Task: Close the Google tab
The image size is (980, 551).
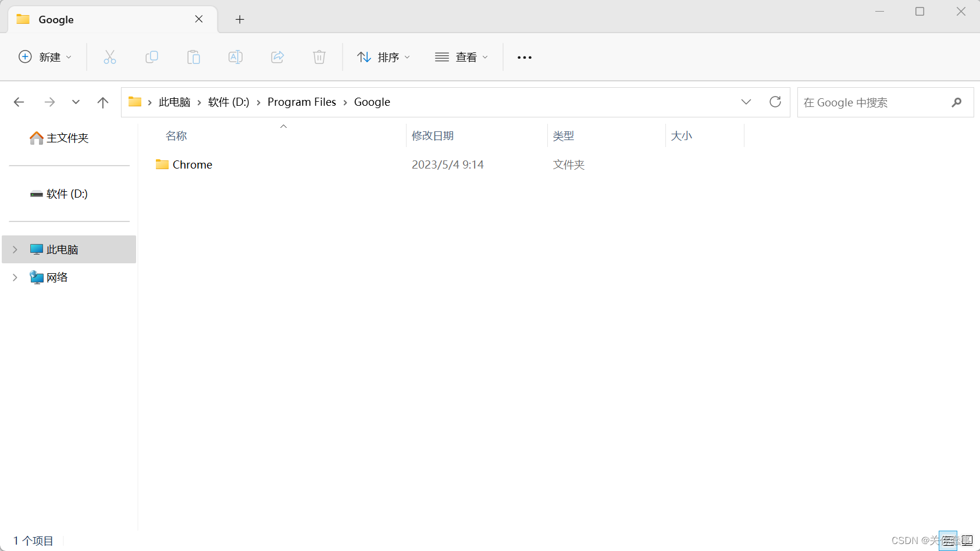Action: point(199,19)
